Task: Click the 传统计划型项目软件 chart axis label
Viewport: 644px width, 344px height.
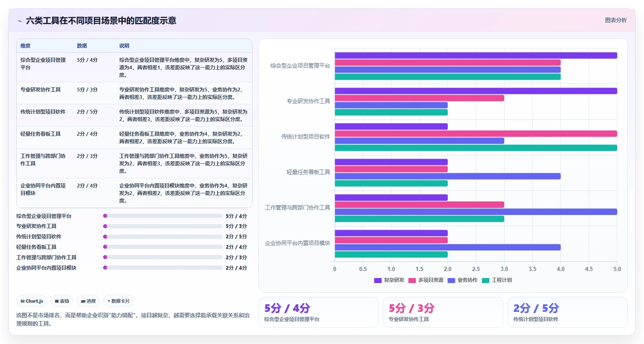Action: coord(306,137)
